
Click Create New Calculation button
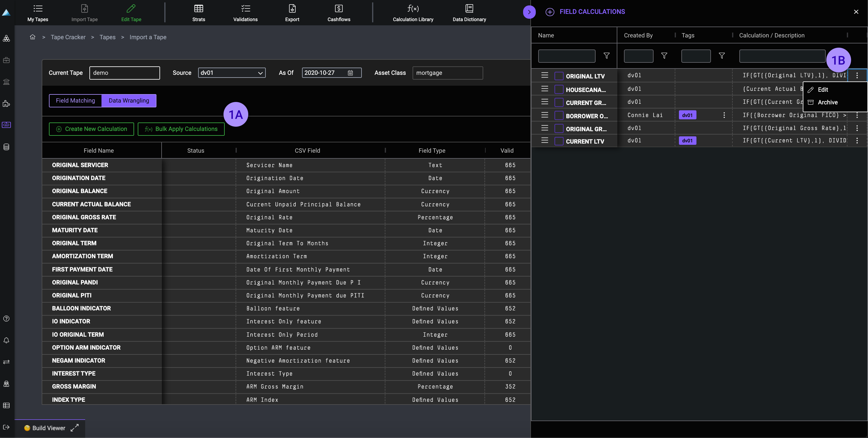pyautogui.click(x=91, y=129)
